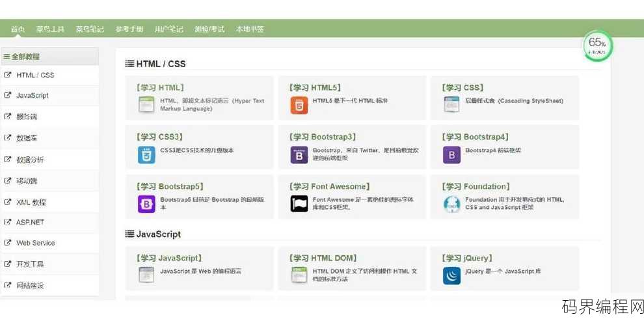The width and height of the screenshot is (644, 319).
Task: Click the hamburger icon next to 全部教程
Action: point(7,57)
